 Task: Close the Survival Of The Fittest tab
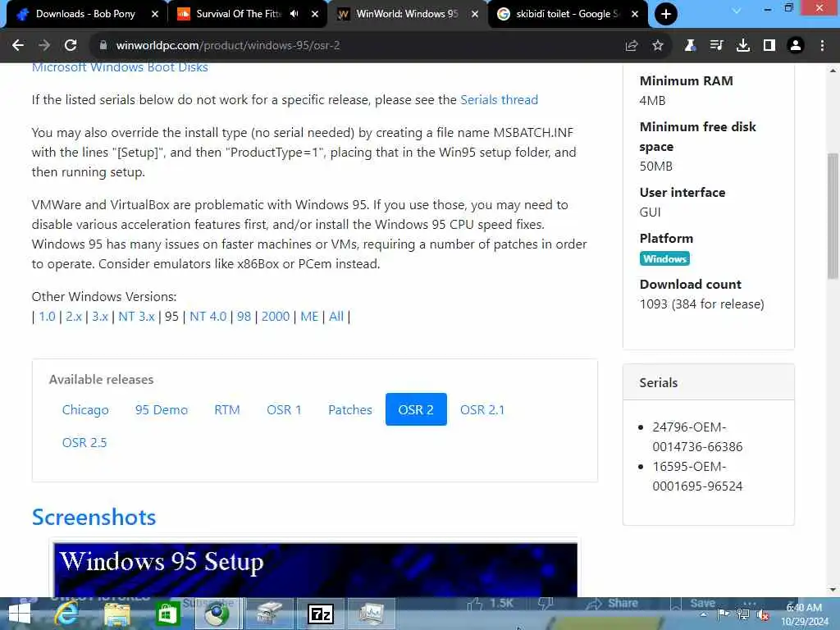click(x=315, y=14)
